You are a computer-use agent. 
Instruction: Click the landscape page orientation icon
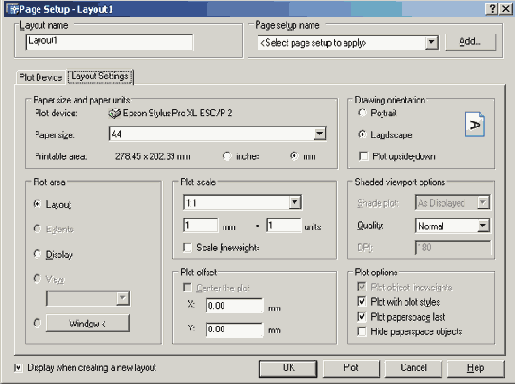[475, 125]
